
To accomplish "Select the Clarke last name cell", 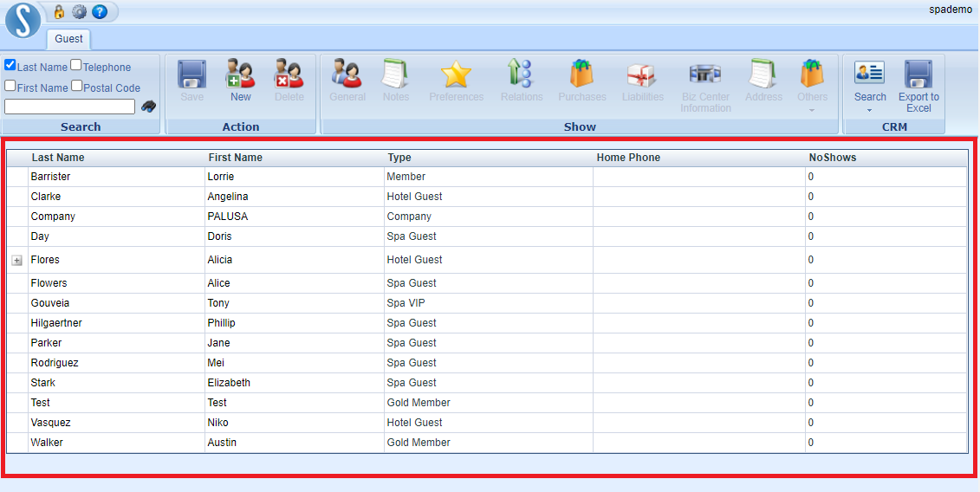I will (x=116, y=197).
